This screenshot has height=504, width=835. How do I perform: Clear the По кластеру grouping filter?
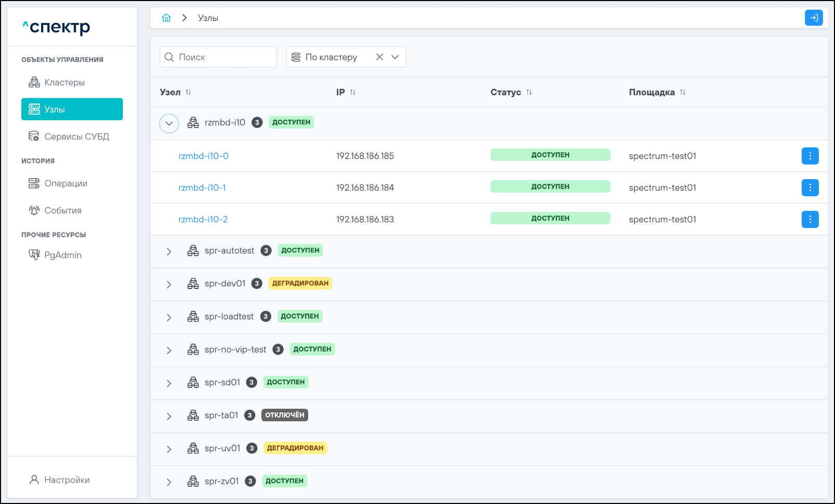click(x=379, y=57)
